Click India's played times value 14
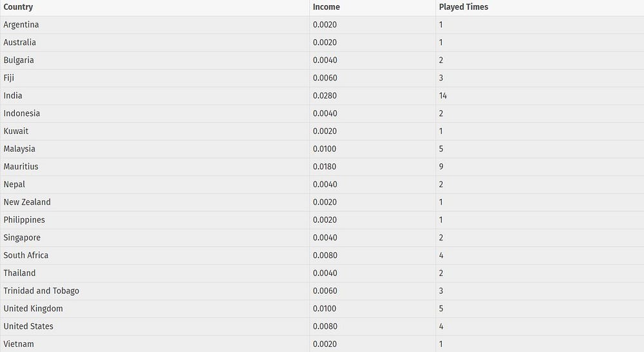The image size is (644, 352). click(x=443, y=96)
